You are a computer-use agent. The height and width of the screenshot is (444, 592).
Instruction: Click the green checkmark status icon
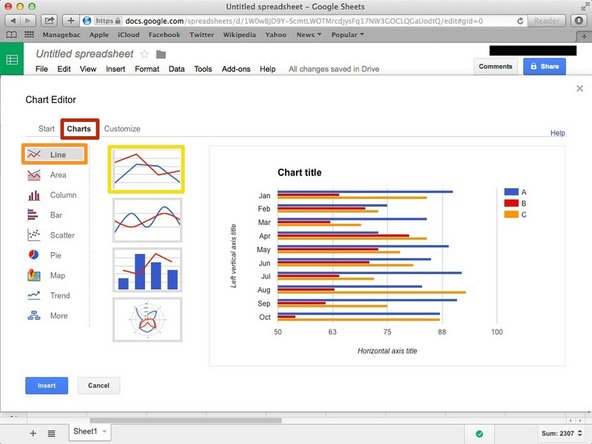coord(479,434)
